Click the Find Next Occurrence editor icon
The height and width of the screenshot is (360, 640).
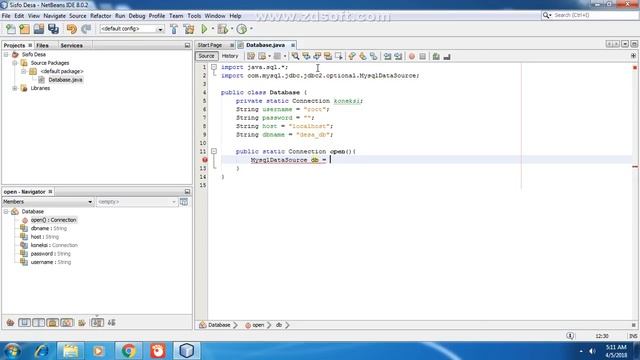click(x=317, y=56)
